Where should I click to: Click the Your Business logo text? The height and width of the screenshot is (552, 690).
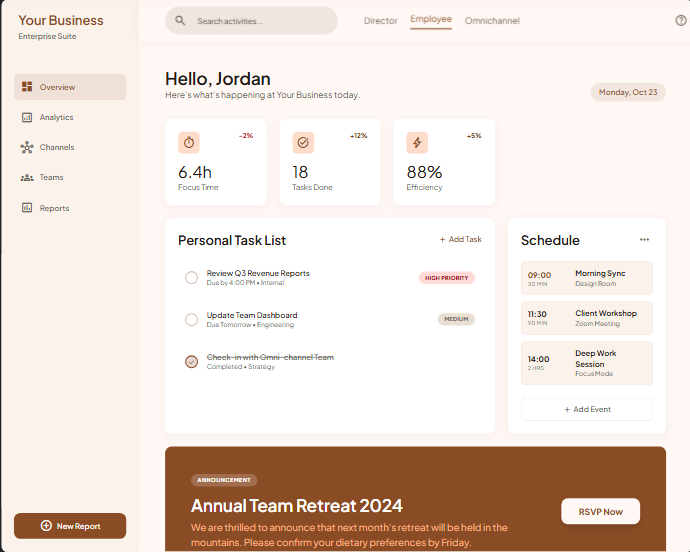coord(61,20)
